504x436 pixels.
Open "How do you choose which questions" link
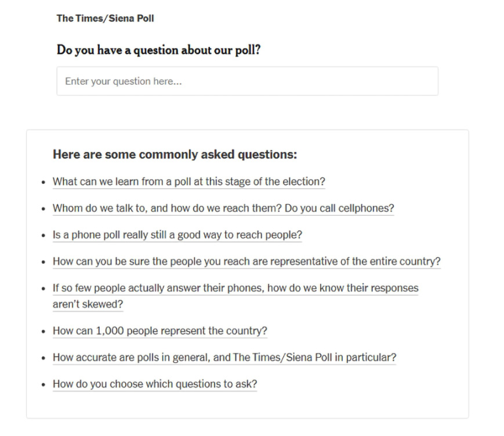click(x=155, y=384)
